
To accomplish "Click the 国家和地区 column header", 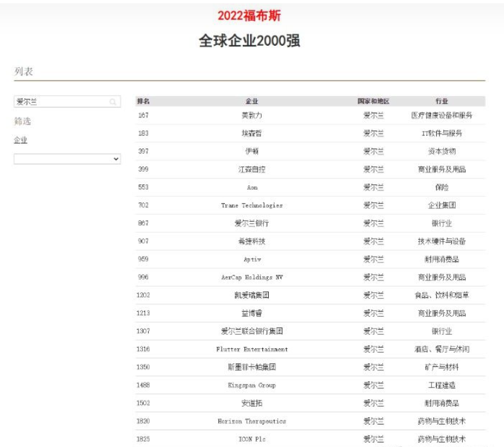I will pyautogui.click(x=373, y=101).
